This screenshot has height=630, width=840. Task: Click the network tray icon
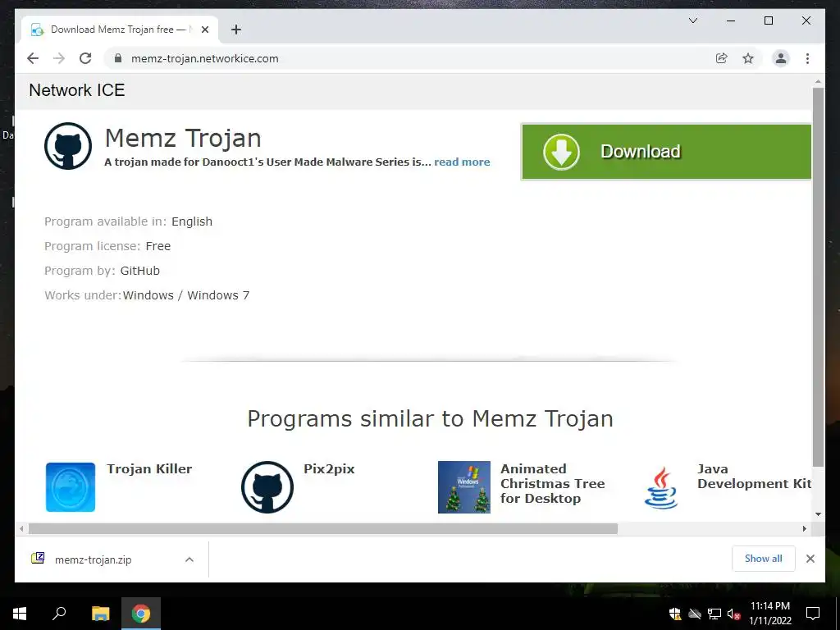[x=714, y=614]
